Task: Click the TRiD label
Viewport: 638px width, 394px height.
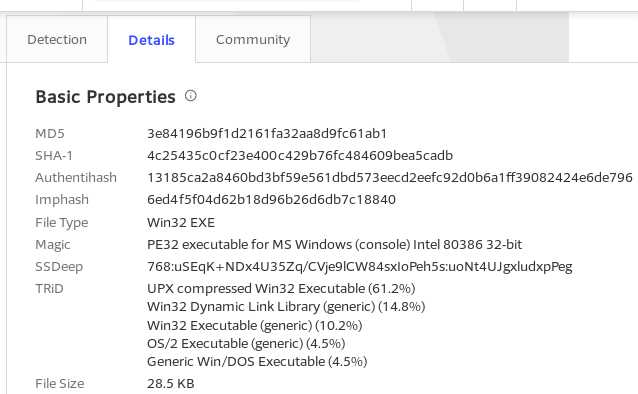Action: pyautogui.click(x=49, y=289)
